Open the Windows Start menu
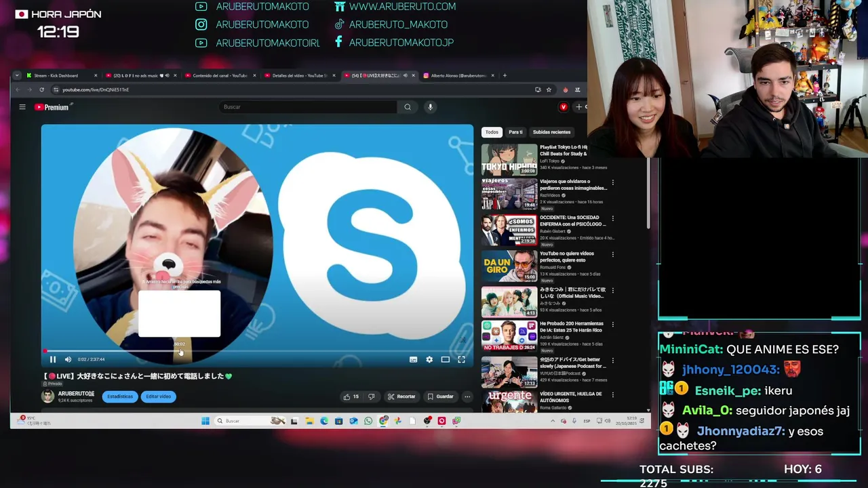The height and width of the screenshot is (488, 868). [205, 421]
